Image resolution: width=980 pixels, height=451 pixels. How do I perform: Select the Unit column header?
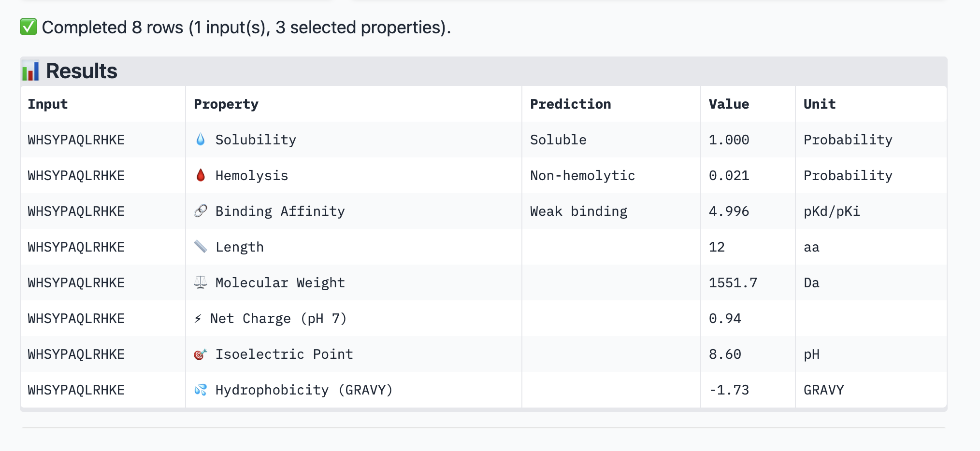820,104
